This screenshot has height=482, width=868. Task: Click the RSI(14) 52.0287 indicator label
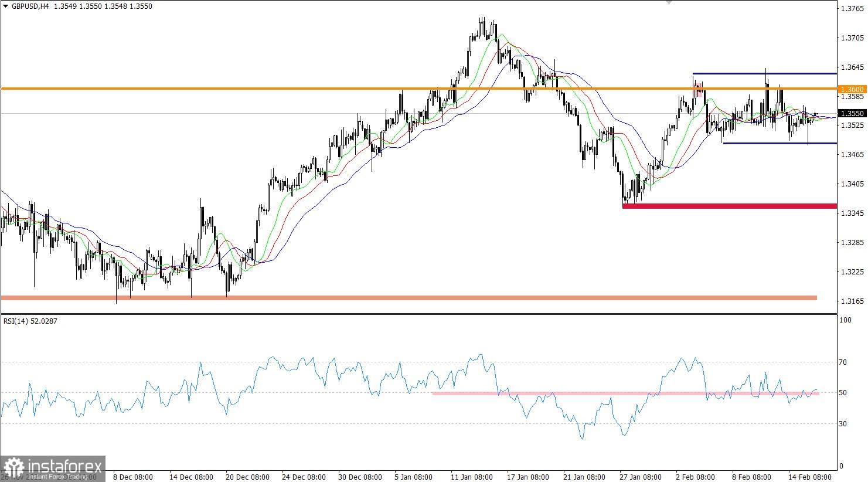(x=30, y=321)
